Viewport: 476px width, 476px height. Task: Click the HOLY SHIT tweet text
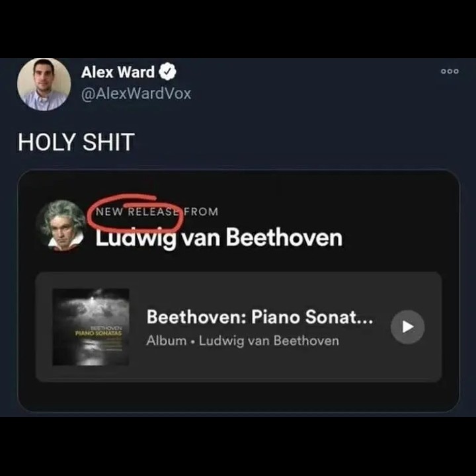(x=76, y=141)
